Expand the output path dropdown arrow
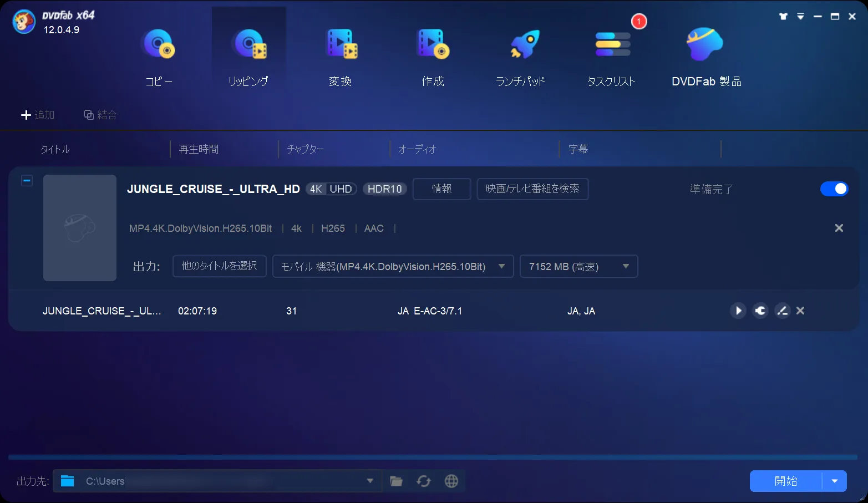The height and width of the screenshot is (503, 868). tap(370, 481)
